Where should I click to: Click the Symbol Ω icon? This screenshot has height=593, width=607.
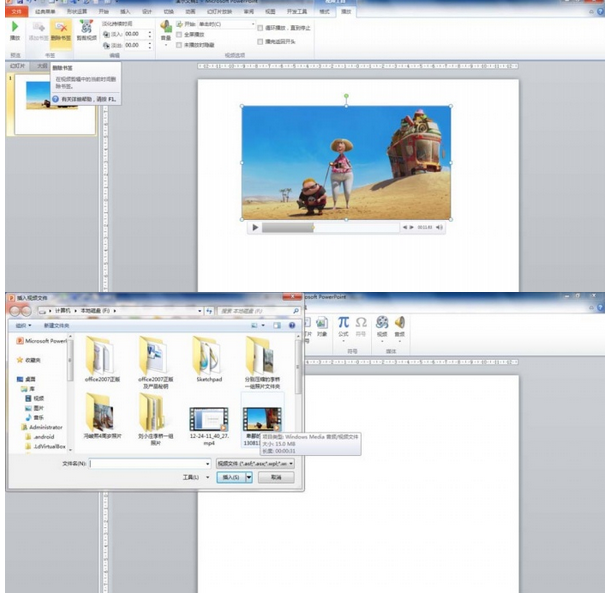pyautogui.click(x=361, y=322)
